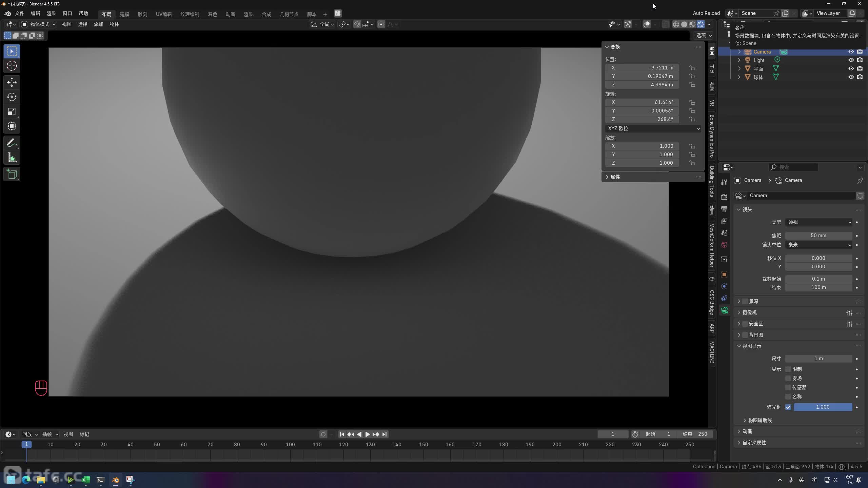Open the Add menu in viewport header
This screenshot has width=868, height=488.
(x=98, y=24)
